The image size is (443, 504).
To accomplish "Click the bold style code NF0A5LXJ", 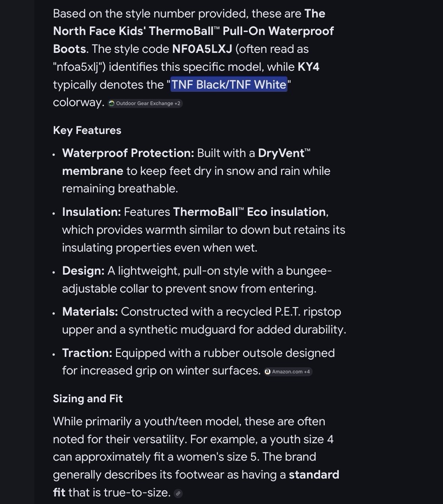I will (x=202, y=49).
